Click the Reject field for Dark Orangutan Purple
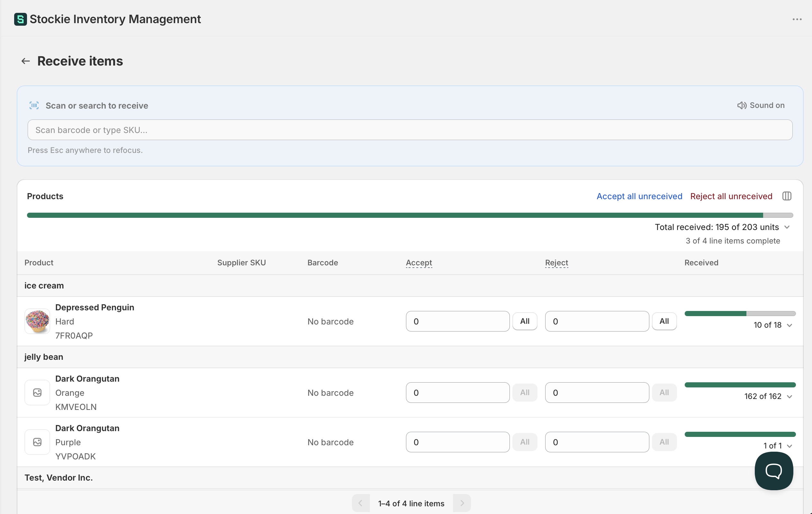The width and height of the screenshot is (812, 514). 597,442
